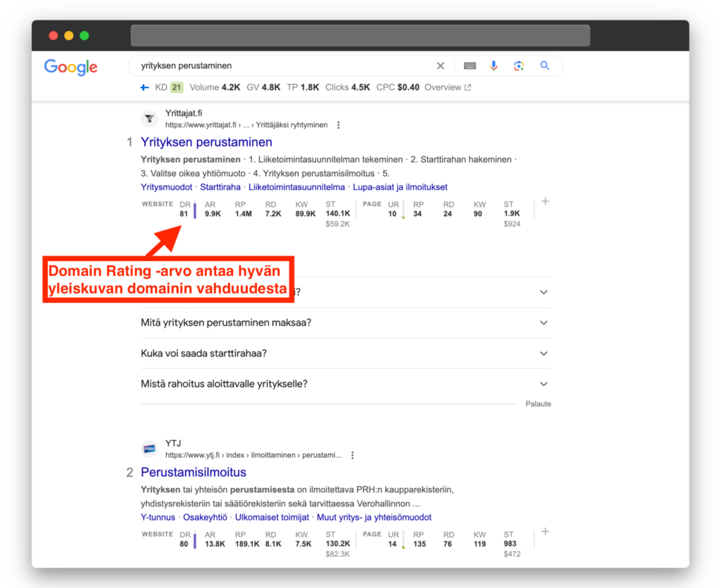Click the AR 9.9K value

(x=213, y=214)
